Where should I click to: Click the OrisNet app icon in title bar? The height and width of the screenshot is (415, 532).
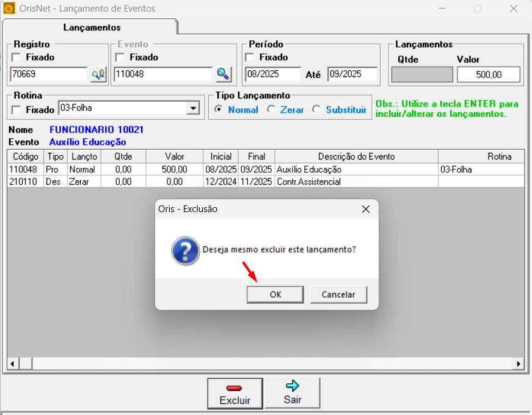(9, 9)
